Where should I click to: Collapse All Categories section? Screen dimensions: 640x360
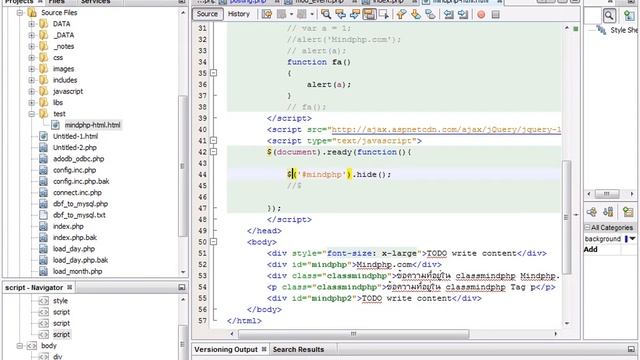click(587, 227)
